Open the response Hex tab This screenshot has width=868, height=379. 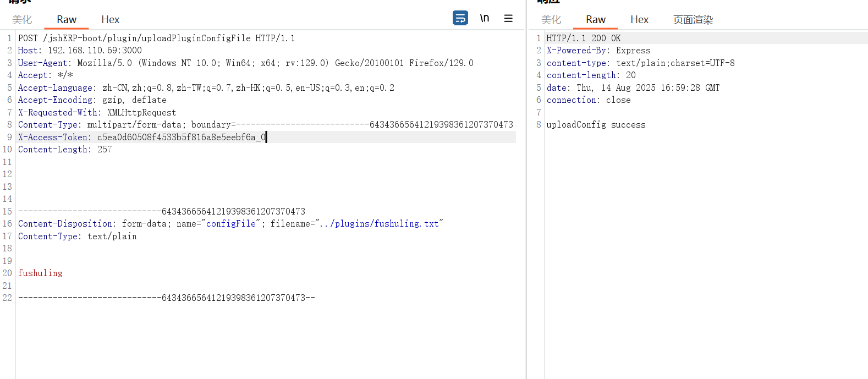click(x=639, y=20)
